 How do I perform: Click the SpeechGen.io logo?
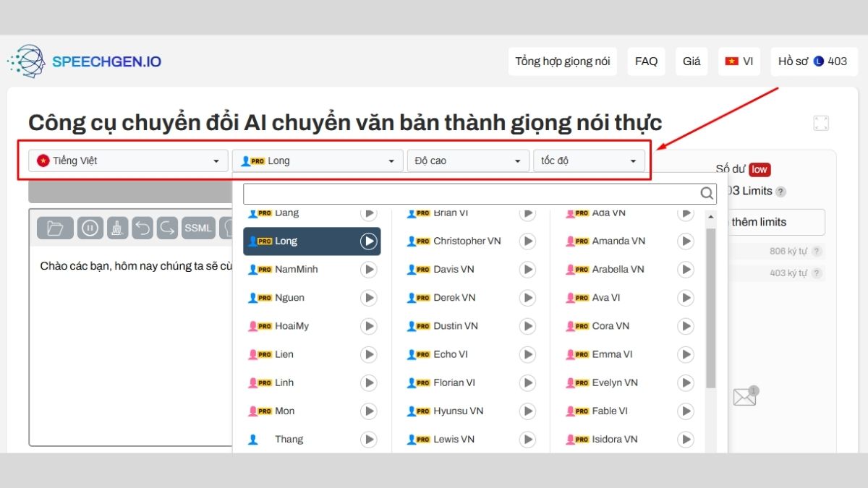84,61
